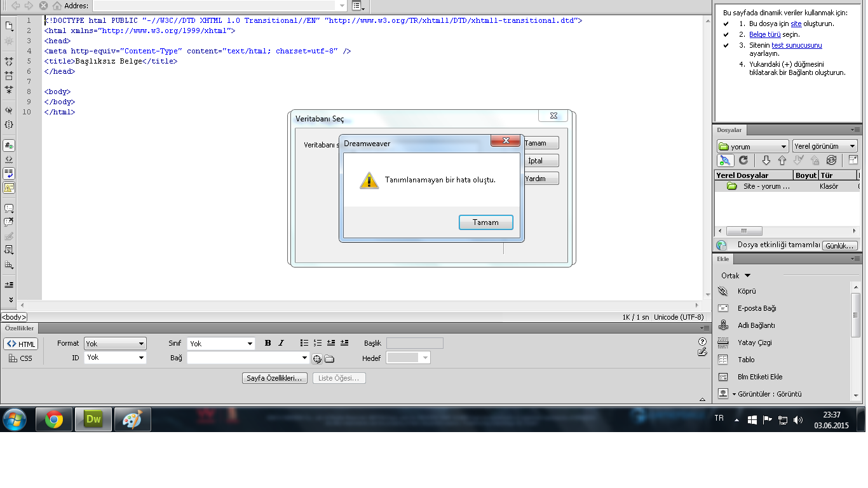868x488 pixels.
Task: Open the Format dropdown
Action: (x=115, y=344)
